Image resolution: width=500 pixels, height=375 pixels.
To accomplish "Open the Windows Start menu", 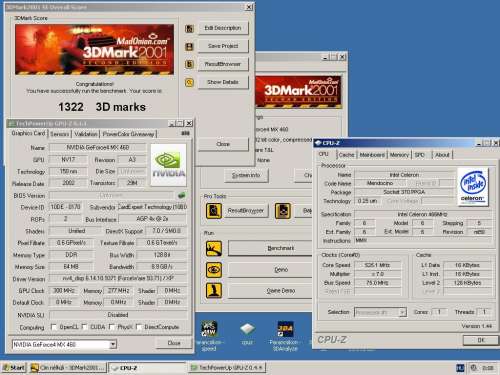I will (x=14, y=368).
